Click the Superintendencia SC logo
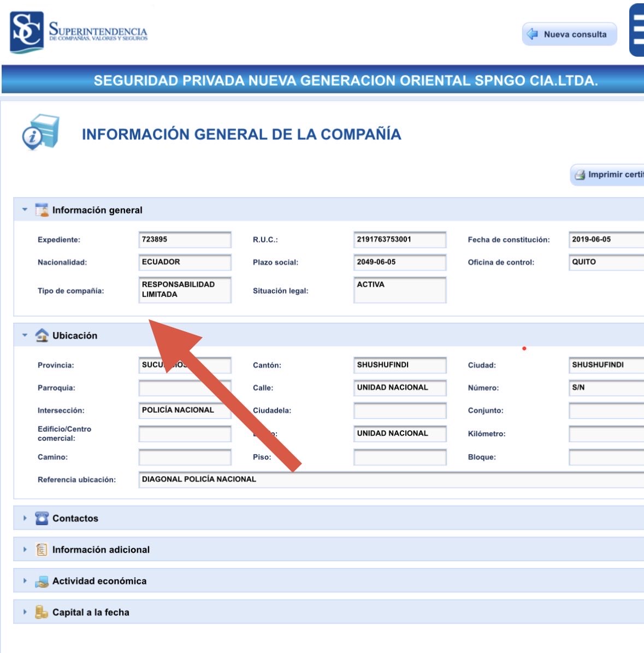 tap(78, 32)
